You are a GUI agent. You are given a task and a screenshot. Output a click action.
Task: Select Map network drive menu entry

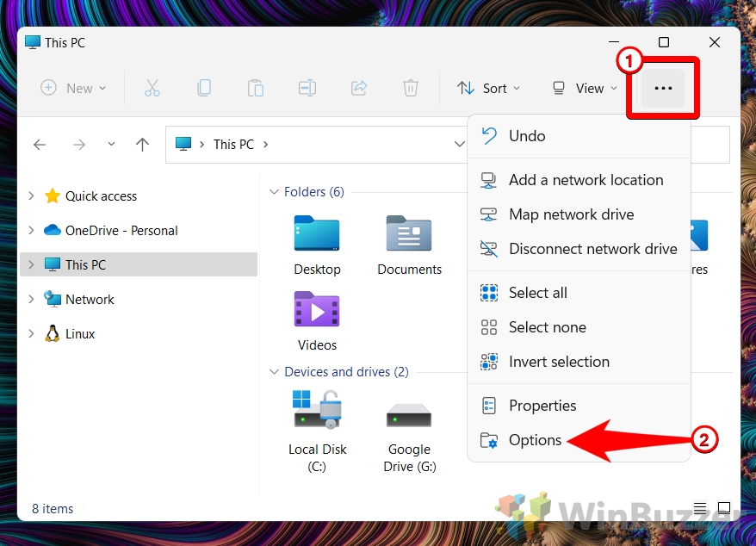pos(571,214)
